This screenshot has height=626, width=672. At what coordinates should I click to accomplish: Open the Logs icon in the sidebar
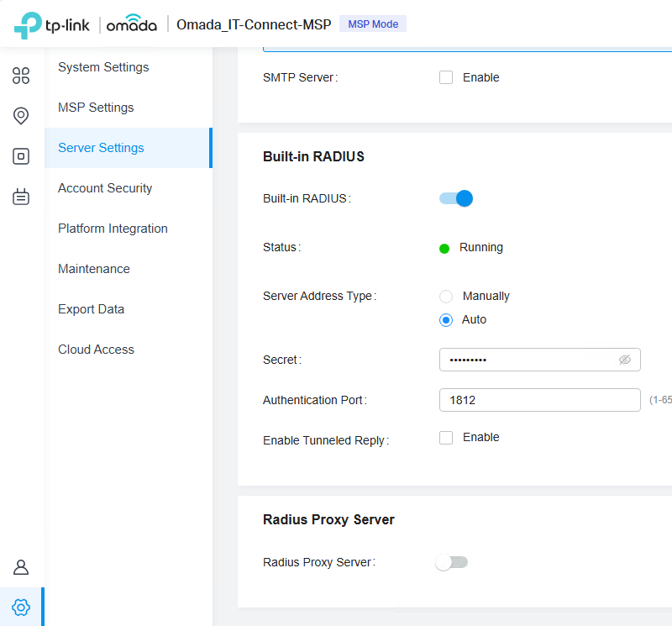[x=20, y=197]
